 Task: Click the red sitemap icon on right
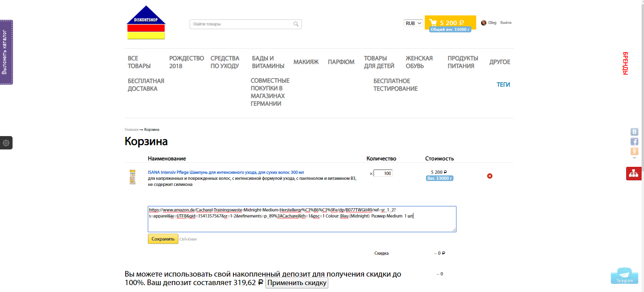point(633,173)
